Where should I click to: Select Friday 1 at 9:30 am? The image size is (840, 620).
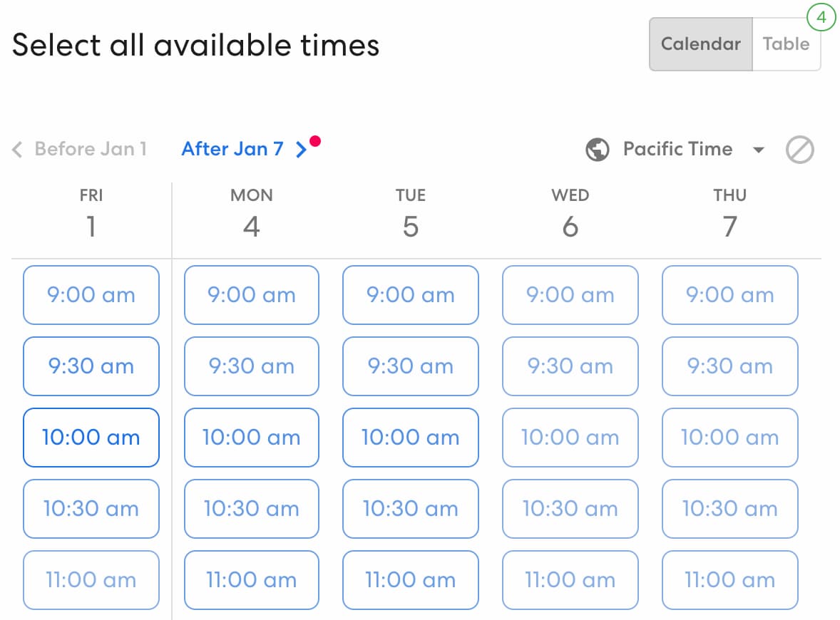[x=91, y=366]
